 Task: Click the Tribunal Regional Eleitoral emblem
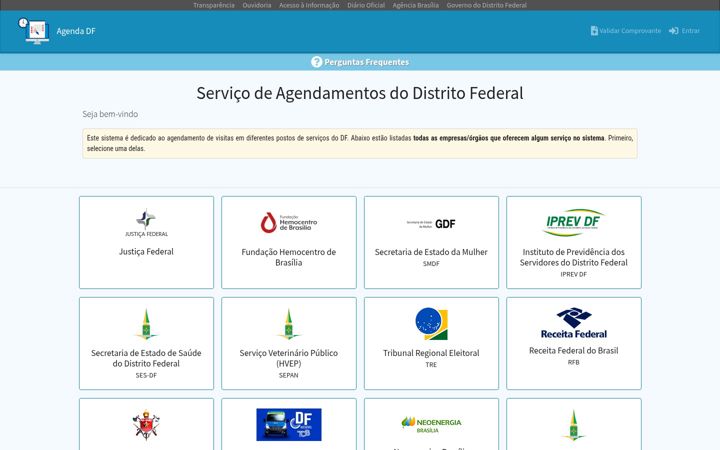431,324
